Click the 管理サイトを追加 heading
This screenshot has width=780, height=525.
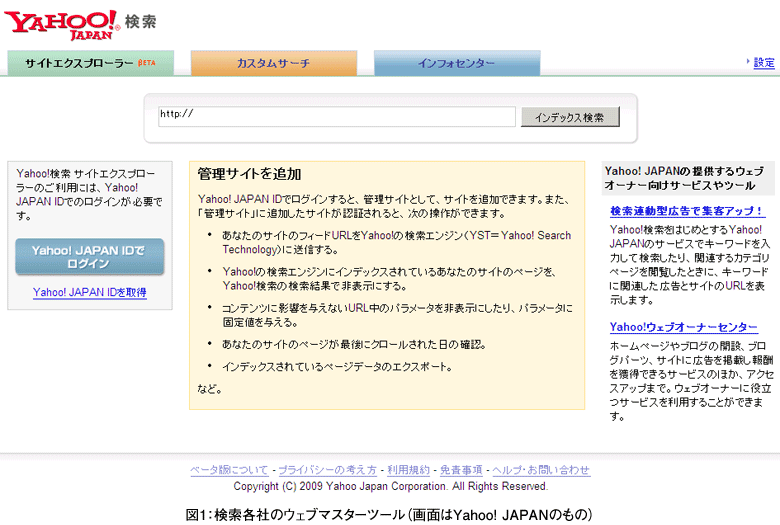click(249, 174)
